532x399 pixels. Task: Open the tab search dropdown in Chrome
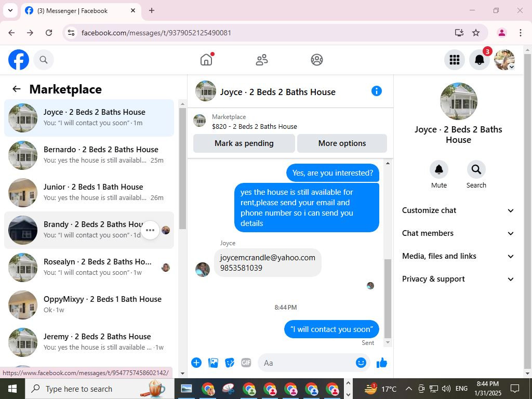tap(10, 10)
